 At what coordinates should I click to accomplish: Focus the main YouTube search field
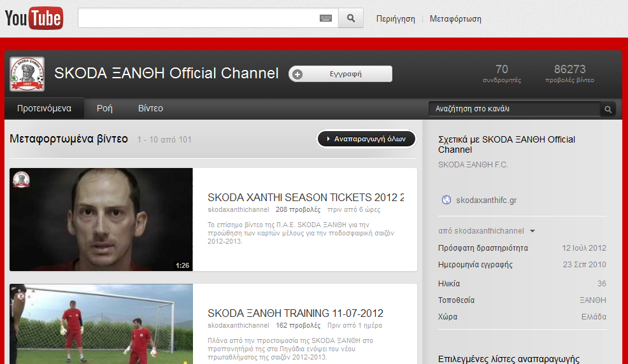(x=197, y=18)
